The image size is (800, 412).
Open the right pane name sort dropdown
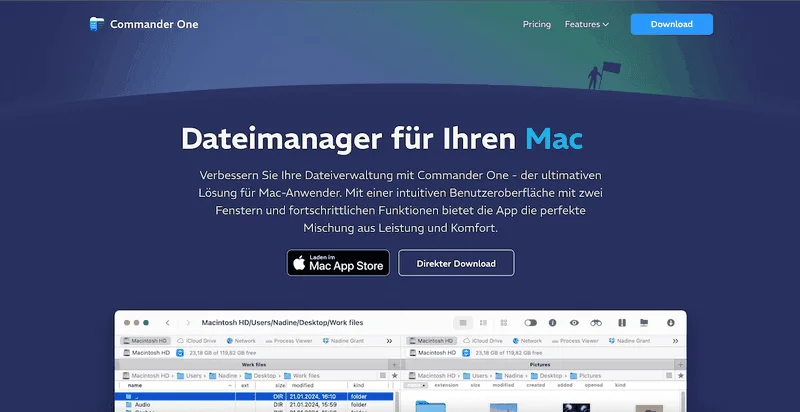416,385
